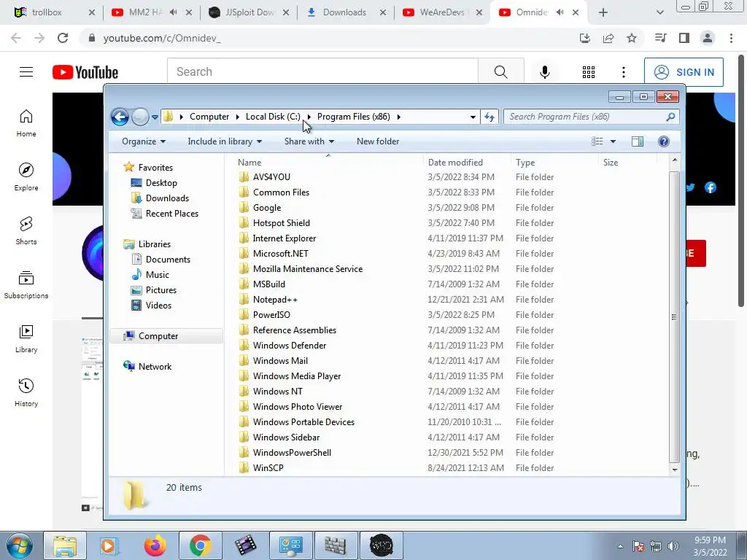Image resolution: width=747 pixels, height=560 pixels.
Task: Click the Change your view icon
Action: pyautogui.click(x=597, y=141)
